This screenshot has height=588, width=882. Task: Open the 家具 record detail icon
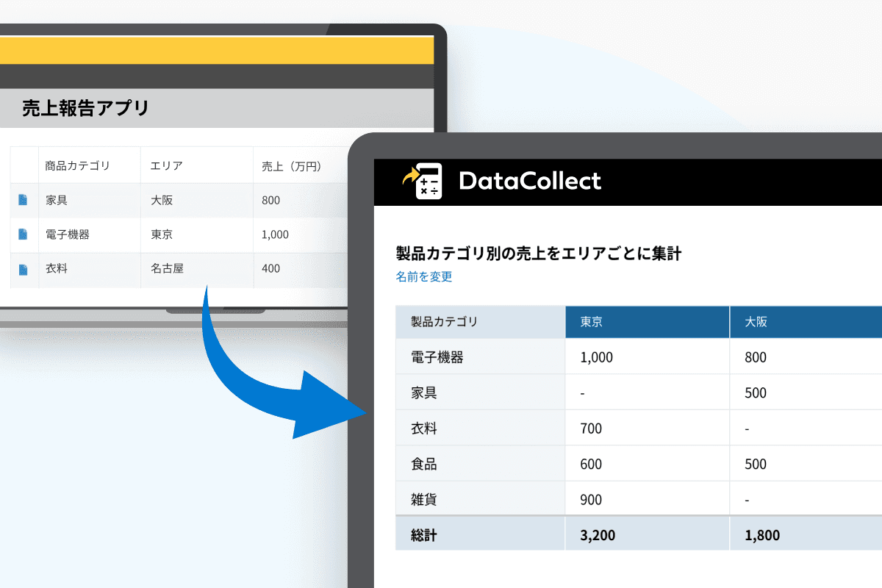(23, 200)
